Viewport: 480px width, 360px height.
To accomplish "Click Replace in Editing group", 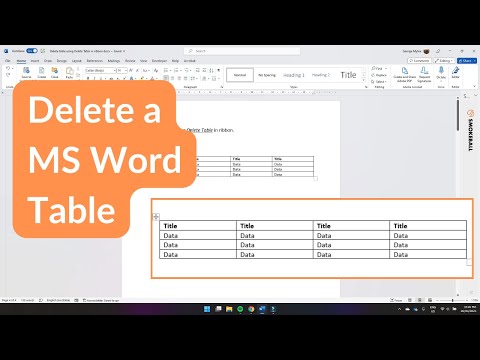I will [379, 75].
